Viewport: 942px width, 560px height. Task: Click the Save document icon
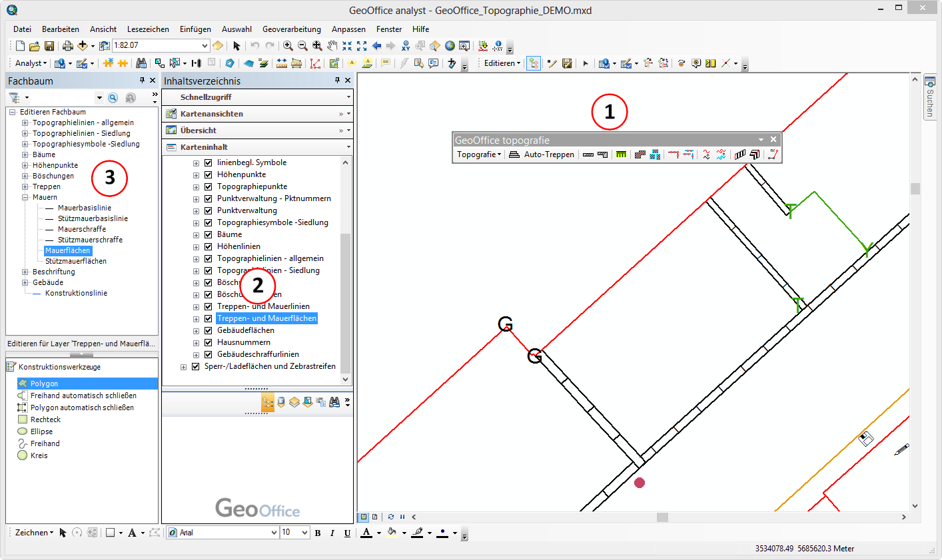49,46
